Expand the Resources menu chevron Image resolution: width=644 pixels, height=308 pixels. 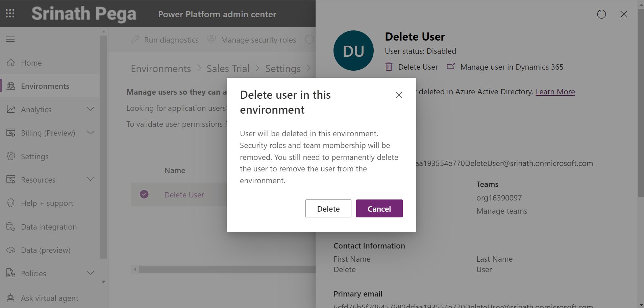(90, 179)
